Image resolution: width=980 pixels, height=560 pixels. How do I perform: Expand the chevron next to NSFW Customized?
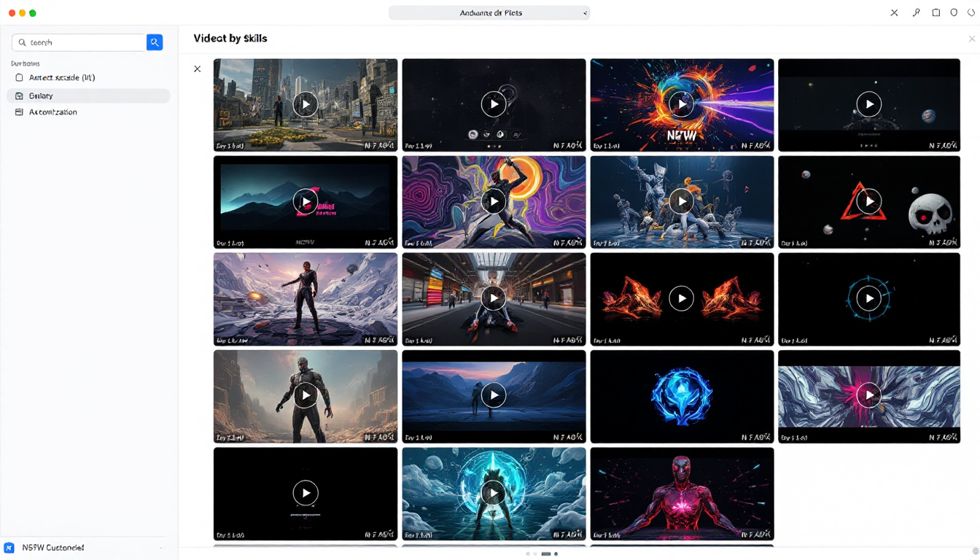tap(161, 548)
